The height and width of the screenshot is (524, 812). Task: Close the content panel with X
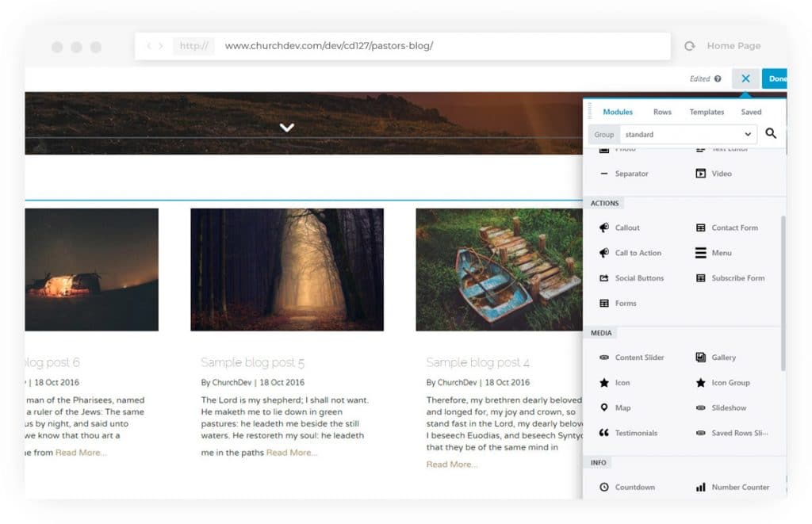point(745,78)
